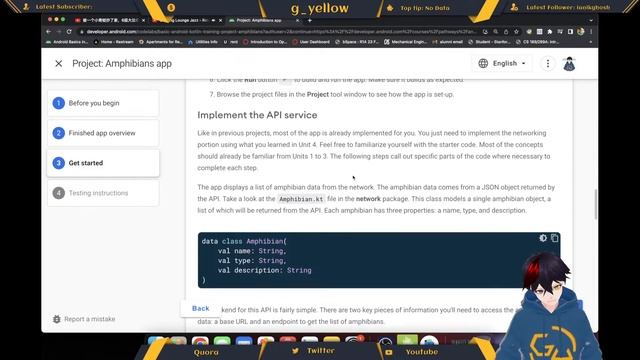The image size is (640, 360).
Task: Open Utilities Info bookmark
Action: [x=203, y=42]
